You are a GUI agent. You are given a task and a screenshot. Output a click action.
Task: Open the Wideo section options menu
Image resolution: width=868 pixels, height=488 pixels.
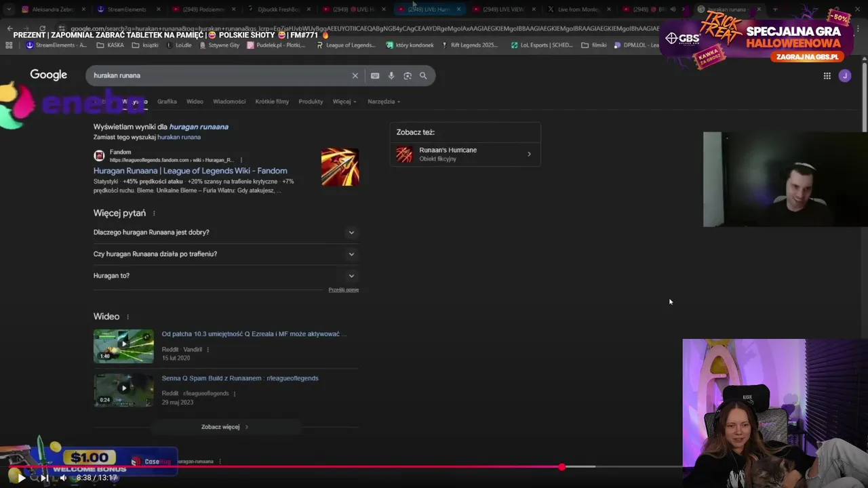point(127,317)
